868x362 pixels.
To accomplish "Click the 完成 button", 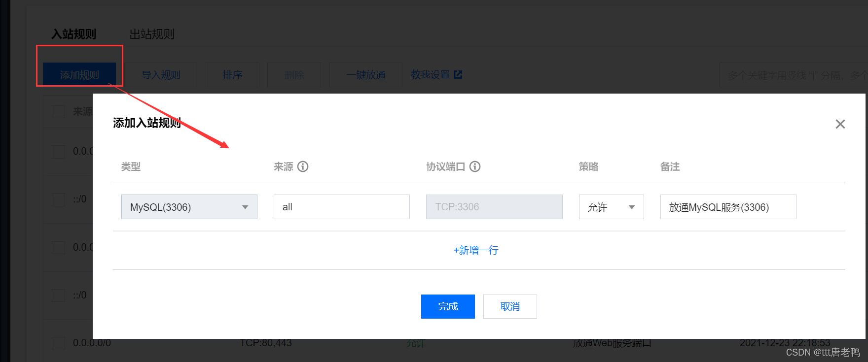I will (448, 306).
